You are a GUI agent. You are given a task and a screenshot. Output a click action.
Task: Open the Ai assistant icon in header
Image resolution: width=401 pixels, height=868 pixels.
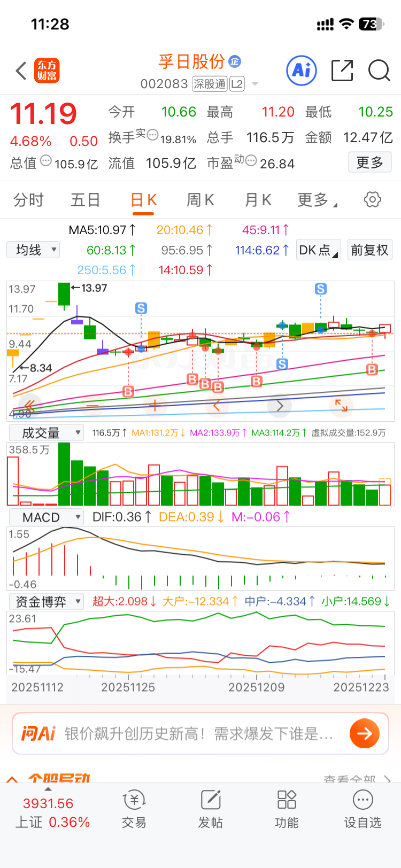coord(302,70)
